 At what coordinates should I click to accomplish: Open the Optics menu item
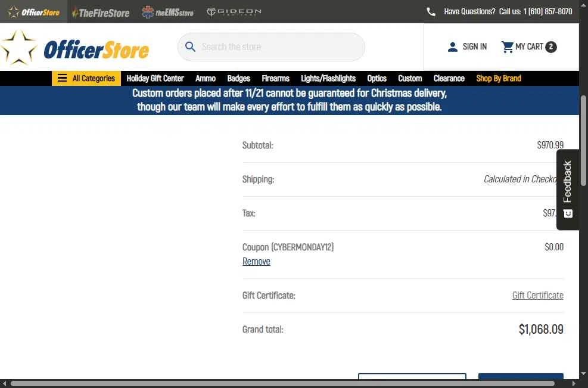click(377, 79)
